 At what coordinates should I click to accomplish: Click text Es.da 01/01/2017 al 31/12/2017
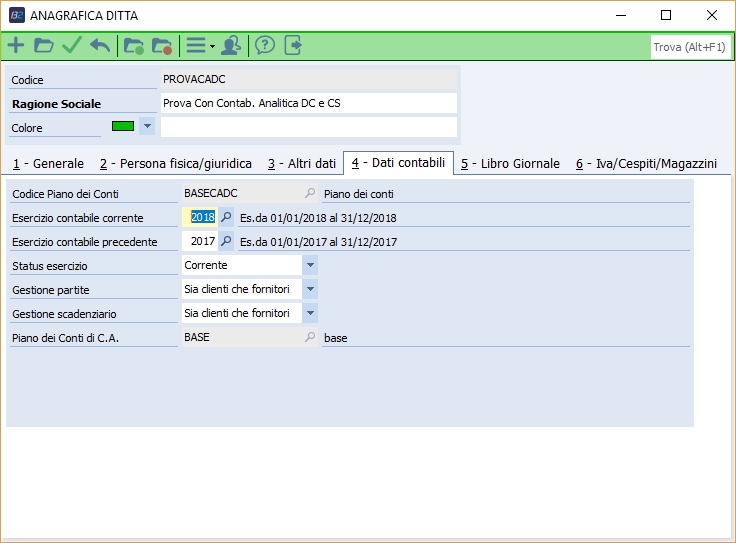(318, 242)
